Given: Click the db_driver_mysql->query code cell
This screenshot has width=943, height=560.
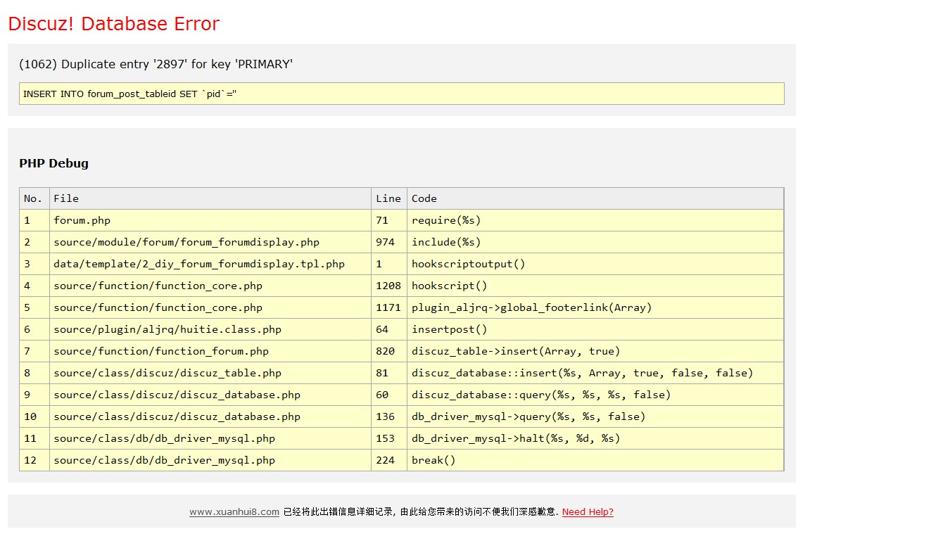Looking at the screenshot, I should point(595,416).
